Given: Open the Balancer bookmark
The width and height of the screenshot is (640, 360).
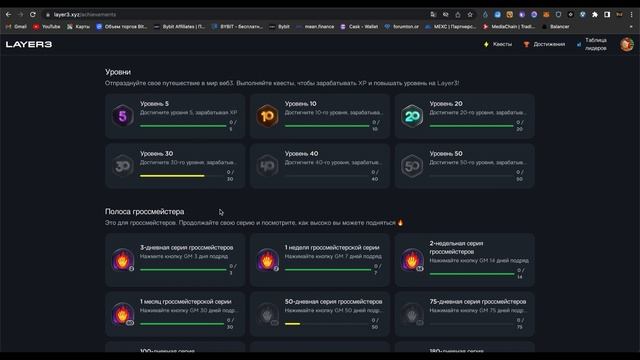Looking at the screenshot, I should pos(556,27).
